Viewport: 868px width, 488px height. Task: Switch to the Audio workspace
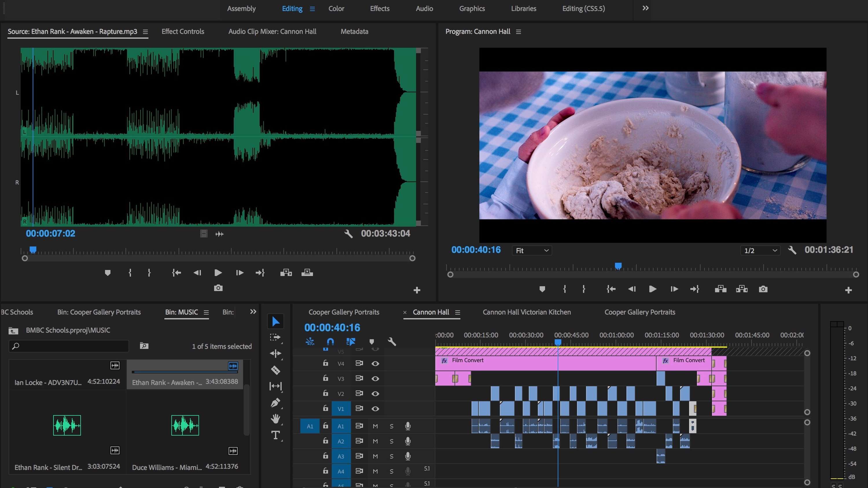tap(424, 9)
